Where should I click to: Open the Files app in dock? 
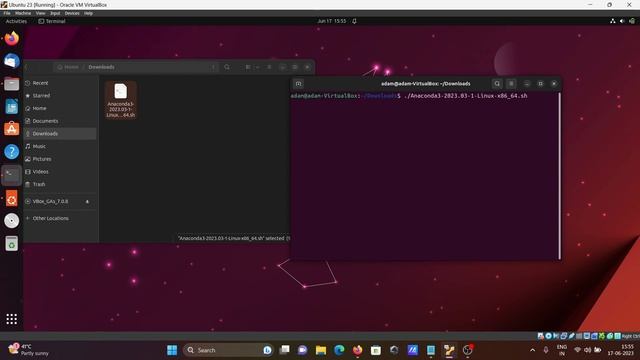pos(11,84)
